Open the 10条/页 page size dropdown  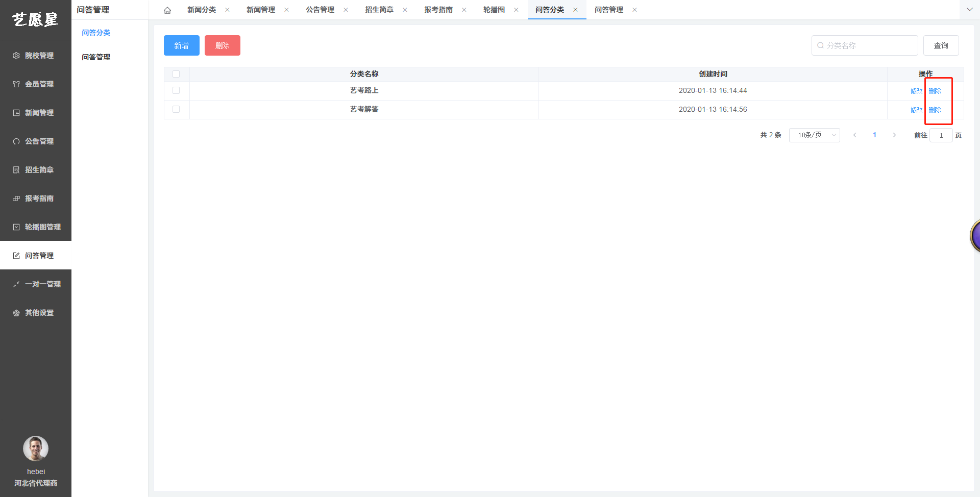[815, 135]
